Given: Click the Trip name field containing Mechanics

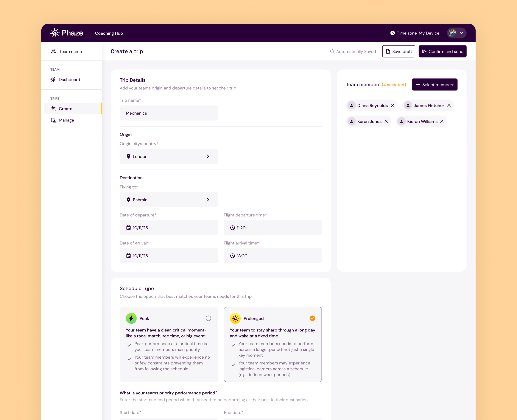Looking at the screenshot, I should click(x=169, y=113).
